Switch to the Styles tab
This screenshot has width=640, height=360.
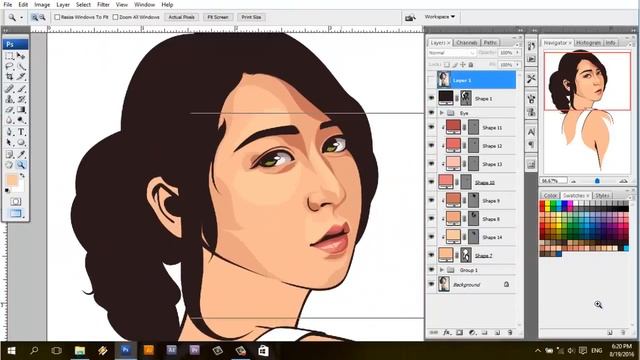[602, 196]
